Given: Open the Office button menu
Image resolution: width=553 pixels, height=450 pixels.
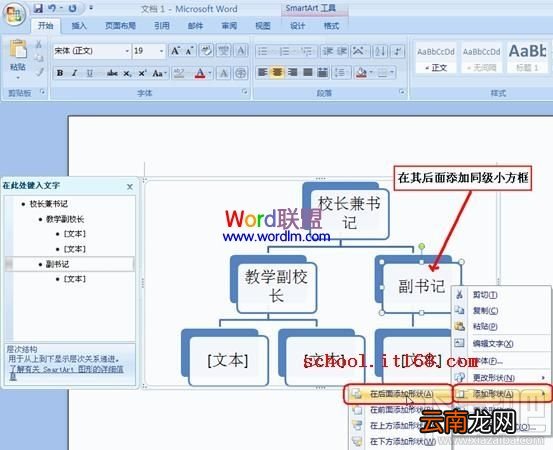Looking at the screenshot, I should click(x=14, y=15).
